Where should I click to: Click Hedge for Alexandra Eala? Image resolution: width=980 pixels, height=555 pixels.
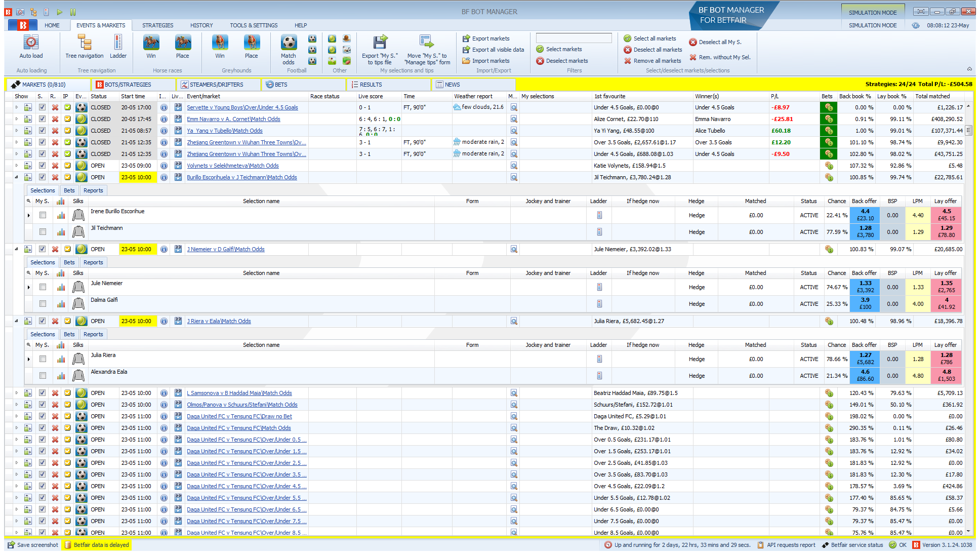tap(697, 376)
